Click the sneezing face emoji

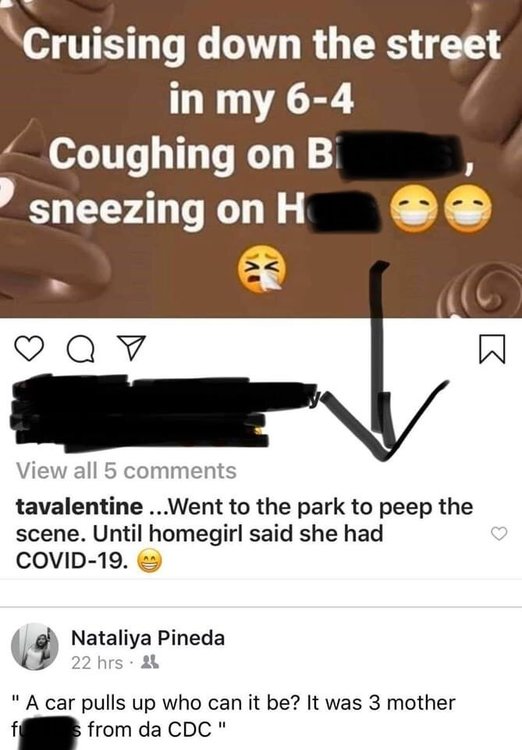point(262,269)
